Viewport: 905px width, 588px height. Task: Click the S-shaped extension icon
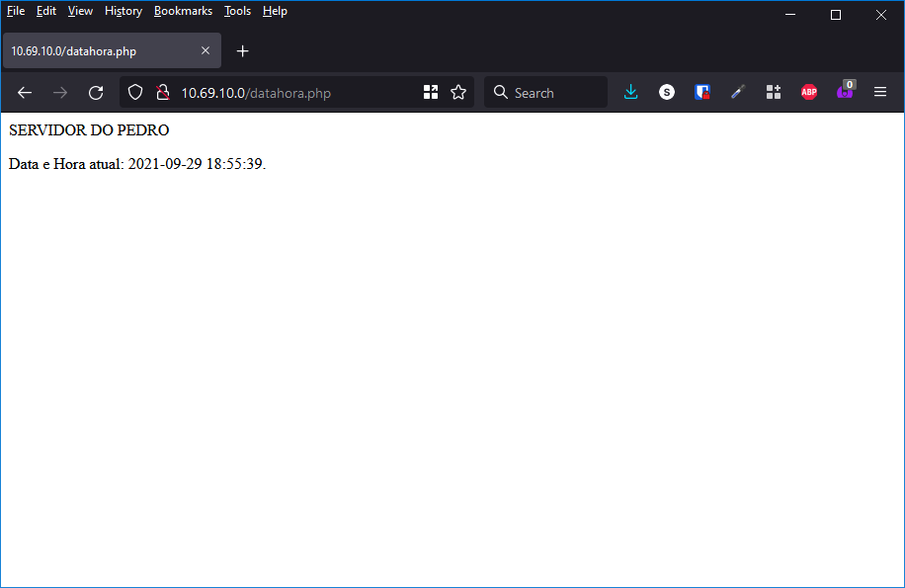(x=666, y=92)
